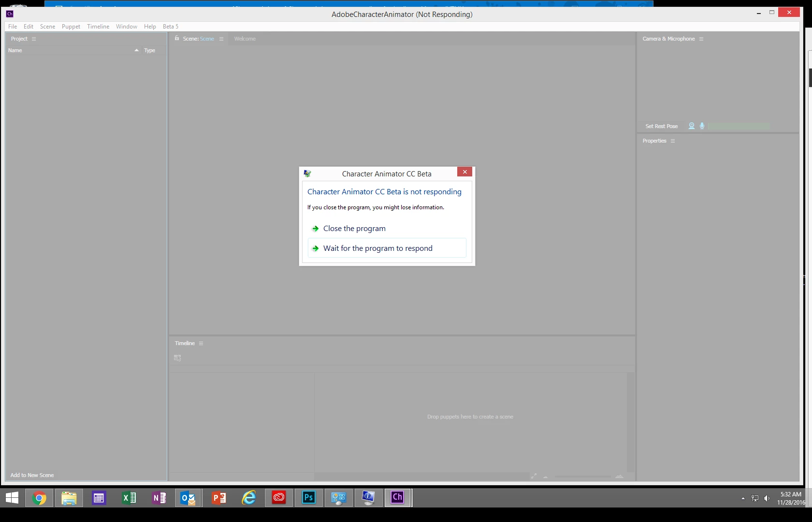The height and width of the screenshot is (522, 812).
Task: Open Internet Explorer from taskbar
Action: pos(249,497)
